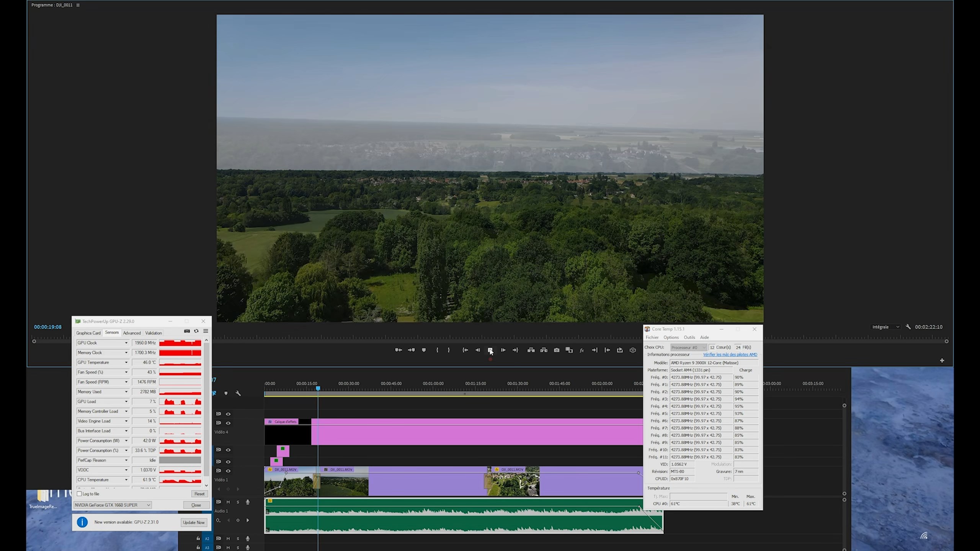Mute the Audio 1 track
Image resolution: width=980 pixels, height=551 pixels.
[228, 502]
